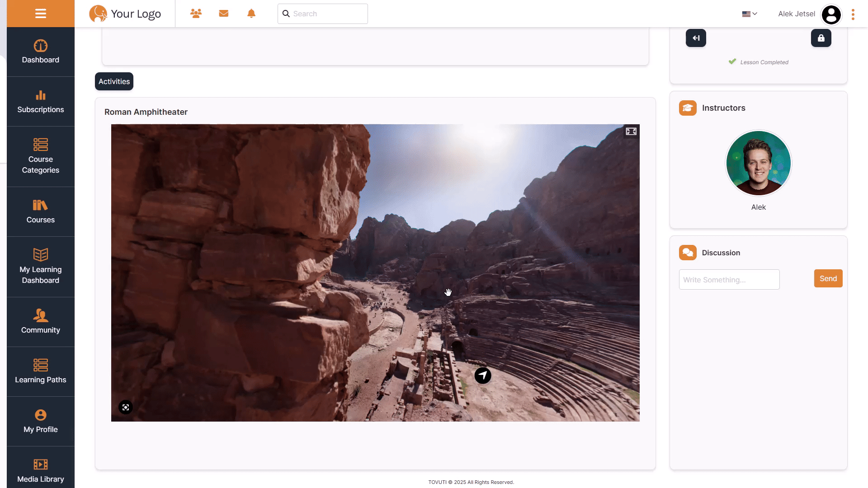868x488 pixels.
Task: Send the discussion message
Action: tap(828, 278)
